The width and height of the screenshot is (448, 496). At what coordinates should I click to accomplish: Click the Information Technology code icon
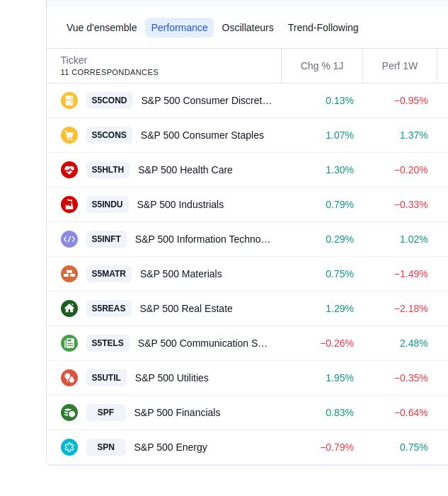coord(69,239)
